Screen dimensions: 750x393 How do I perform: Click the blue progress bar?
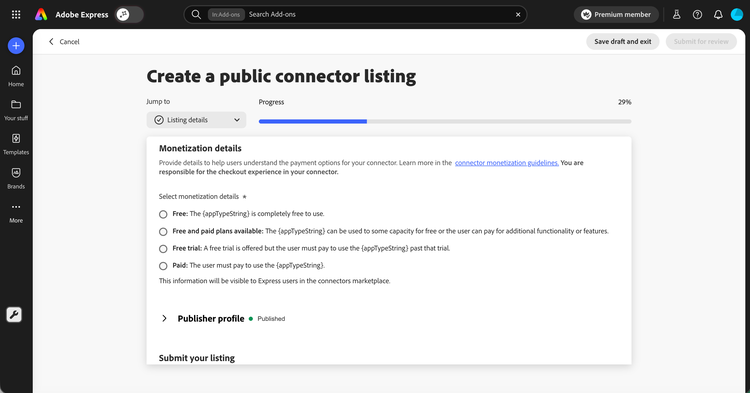pos(313,121)
